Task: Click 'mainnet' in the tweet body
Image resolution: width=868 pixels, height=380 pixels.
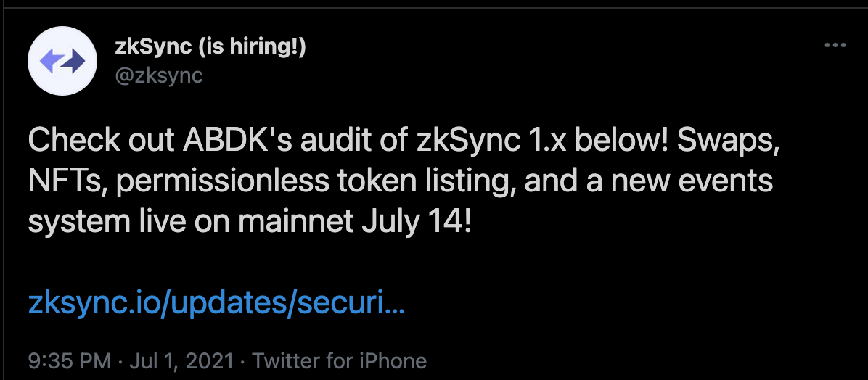Action: pyautogui.click(x=296, y=222)
